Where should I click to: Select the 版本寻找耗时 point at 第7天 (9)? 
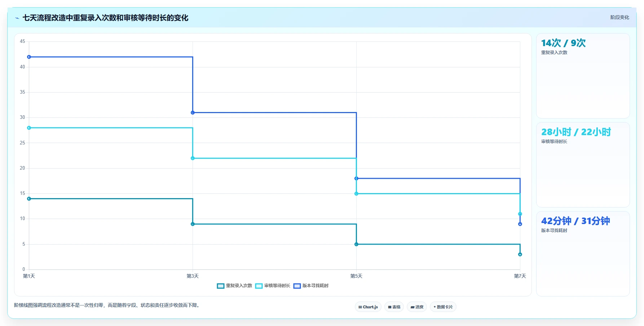tap(520, 224)
